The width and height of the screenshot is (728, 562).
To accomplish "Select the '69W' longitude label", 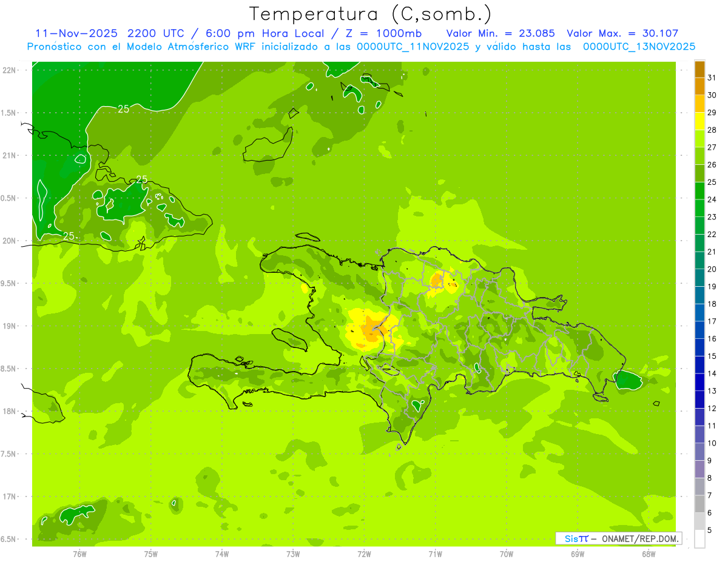I will point(578,554).
